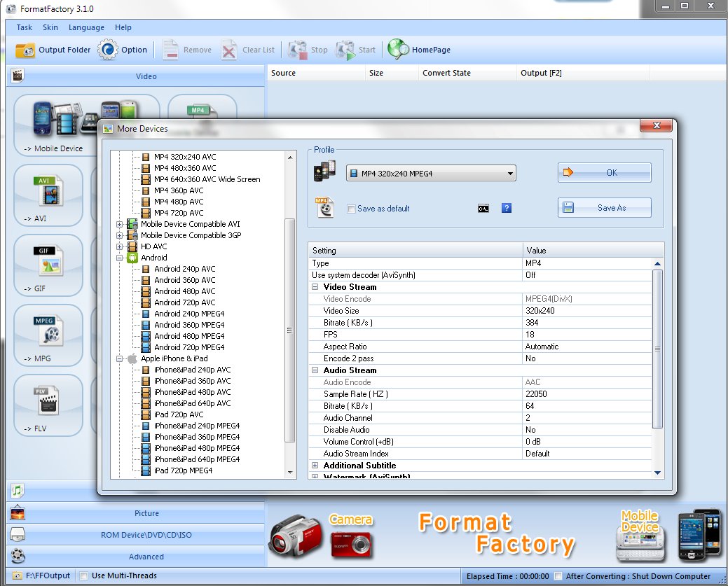Open the Help menu
This screenshot has height=586, width=728.
pyautogui.click(x=123, y=27)
